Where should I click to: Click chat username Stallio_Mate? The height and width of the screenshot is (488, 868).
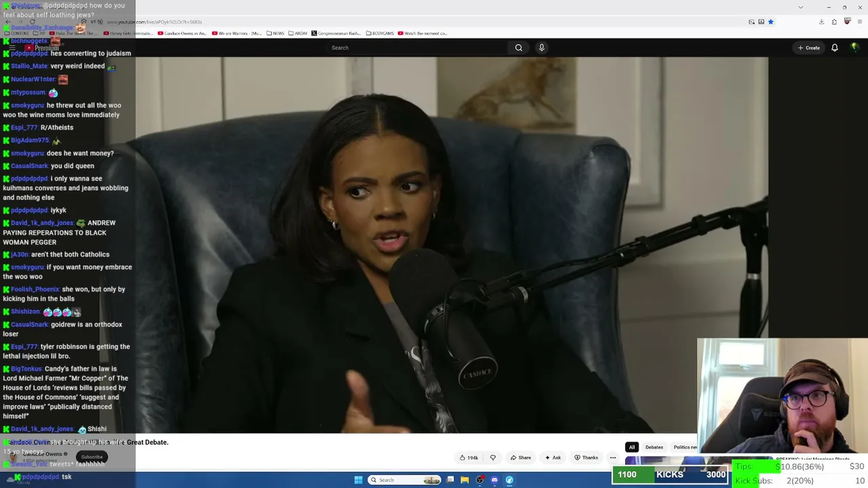pyautogui.click(x=29, y=66)
